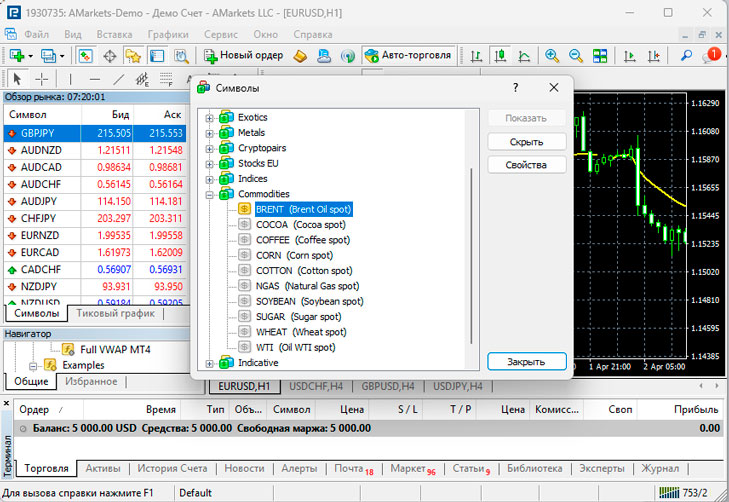
Task: Collapse the Commodities group
Action: point(210,194)
